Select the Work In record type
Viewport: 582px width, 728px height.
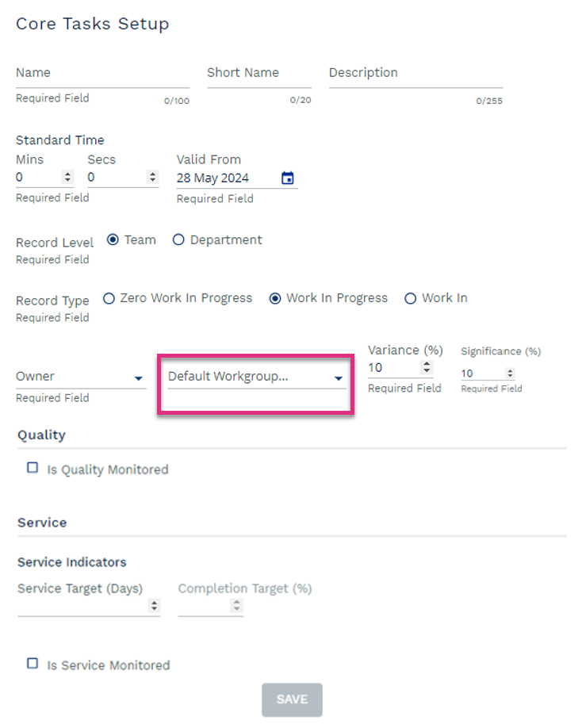click(410, 299)
